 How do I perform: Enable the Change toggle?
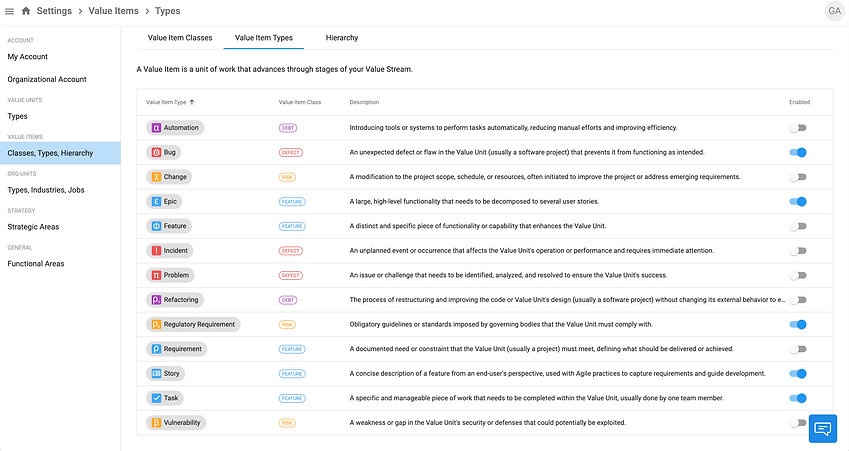click(x=798, y=177)
